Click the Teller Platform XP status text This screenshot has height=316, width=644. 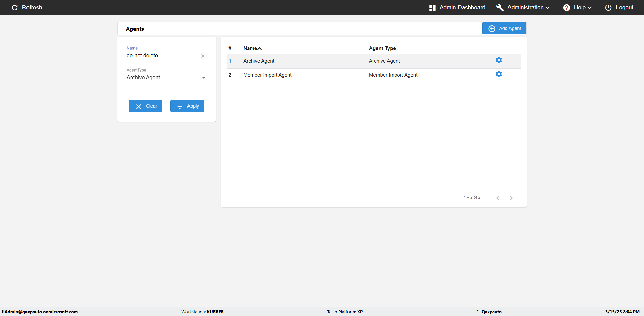click(345, 312)
